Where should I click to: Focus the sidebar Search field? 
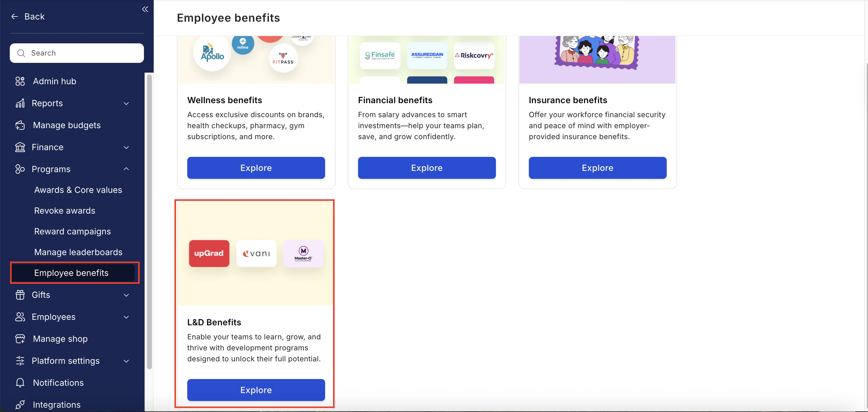click(x=77, y=53)
